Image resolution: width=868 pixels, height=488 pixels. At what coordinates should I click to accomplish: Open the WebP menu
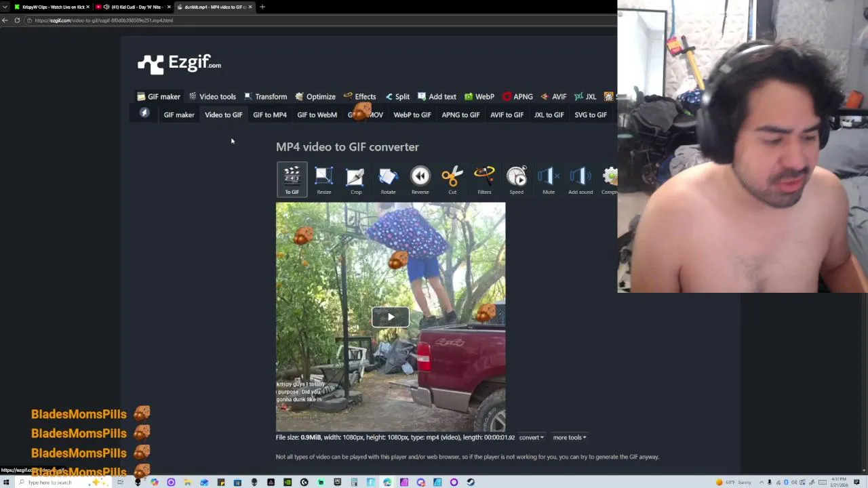click(x=479, y=96)
